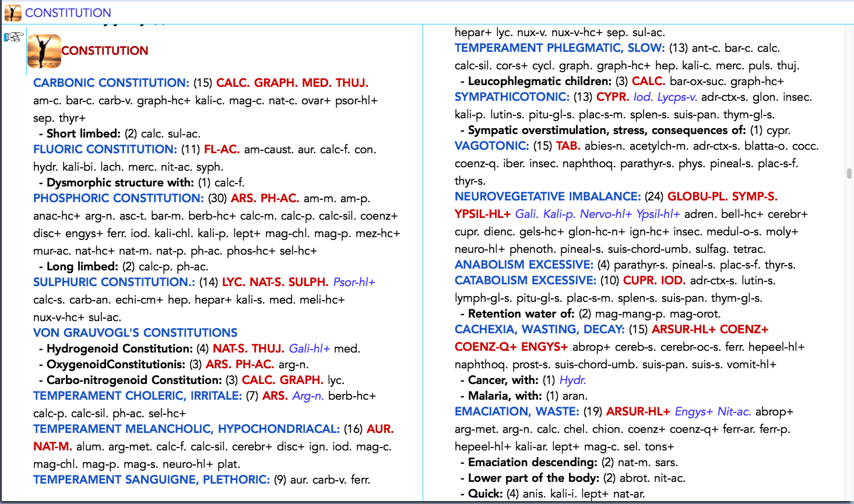
Task: Click the SULPHURIC CONSTITUTION heading
Action: 114,282
